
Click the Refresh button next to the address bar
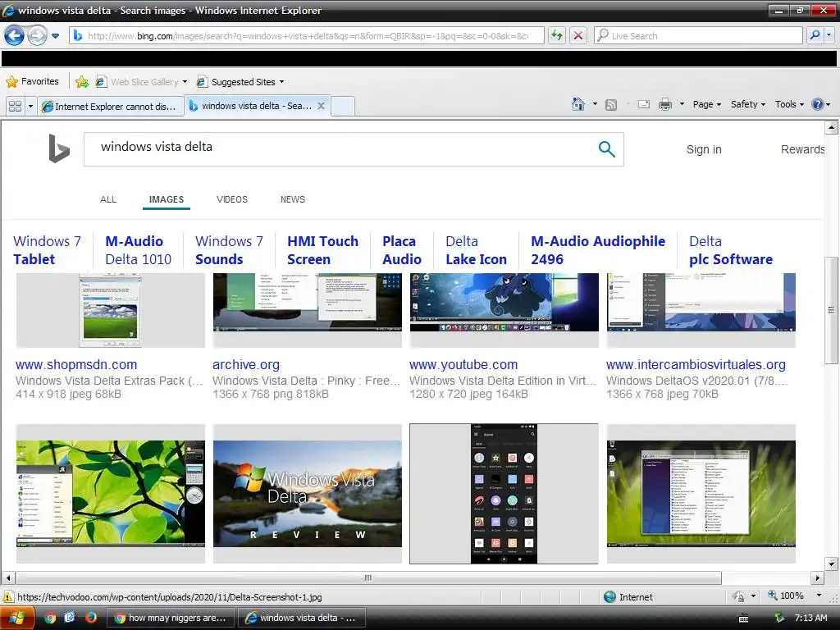[557, 36]
